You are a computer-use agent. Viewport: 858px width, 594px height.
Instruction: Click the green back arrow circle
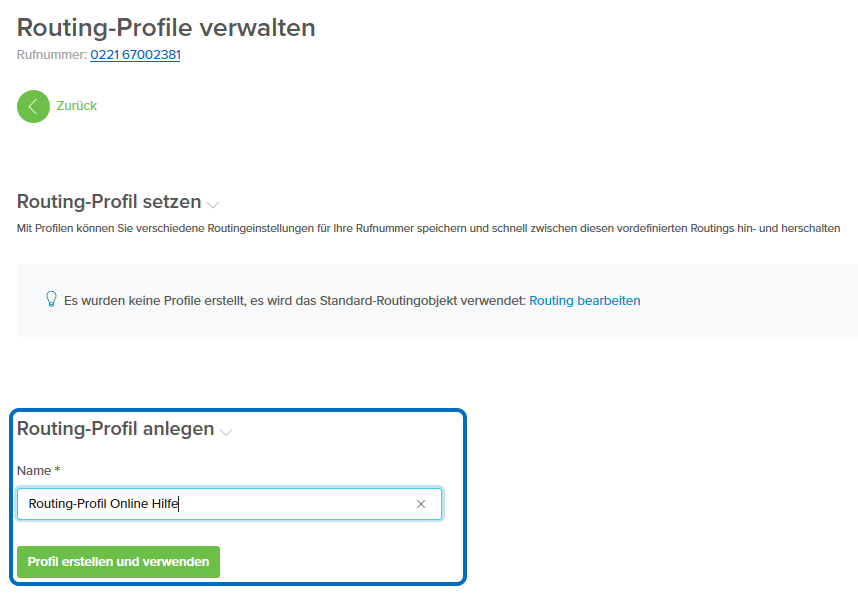[x=33, y=106]
